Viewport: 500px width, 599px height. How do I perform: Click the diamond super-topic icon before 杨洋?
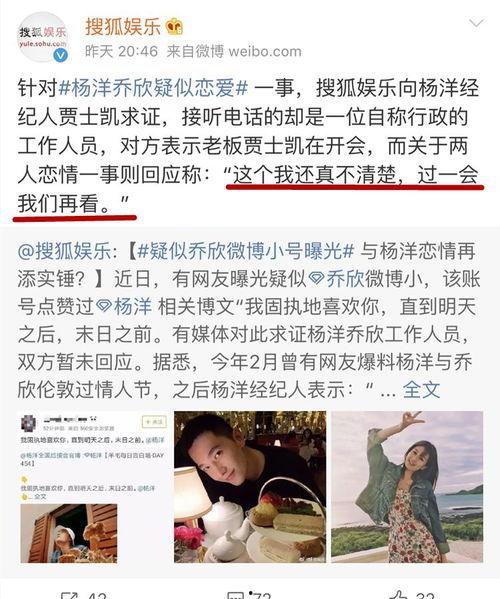(104, 306)
